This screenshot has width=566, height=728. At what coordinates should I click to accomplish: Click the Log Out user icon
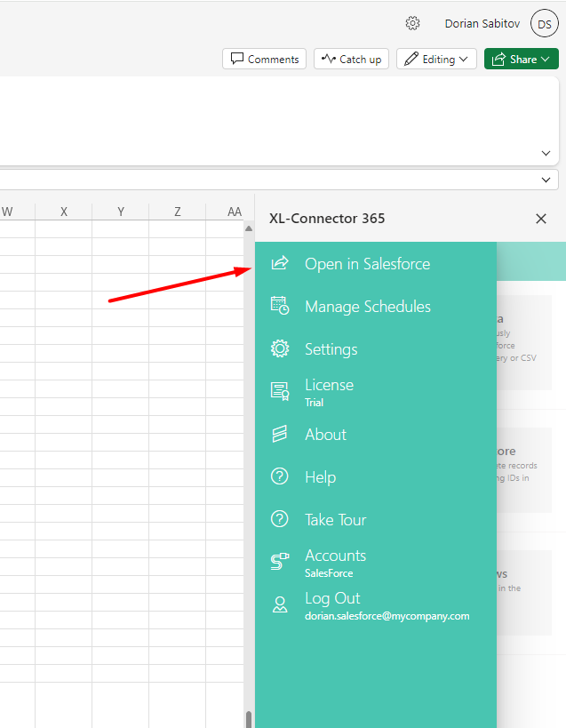click(280, 604)
